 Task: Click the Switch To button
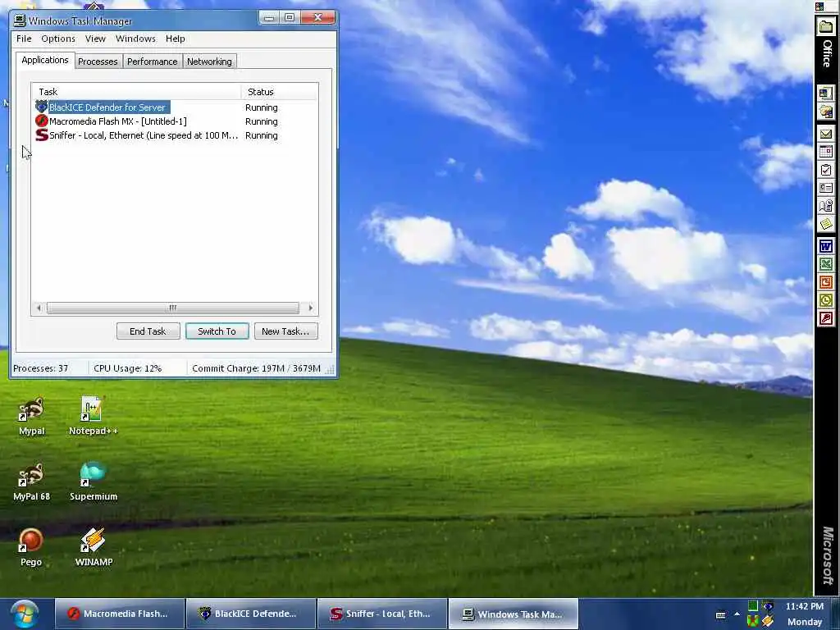217,331
